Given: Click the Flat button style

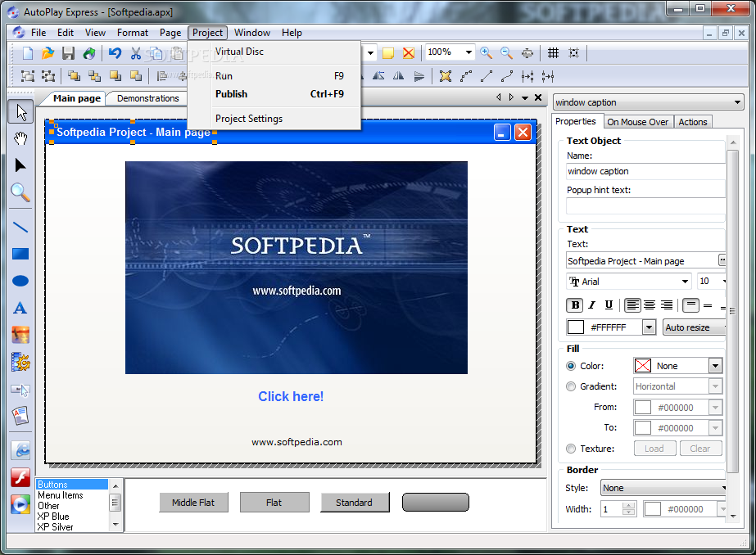Looking at the screenshot, I should click(x=274, y=503).
